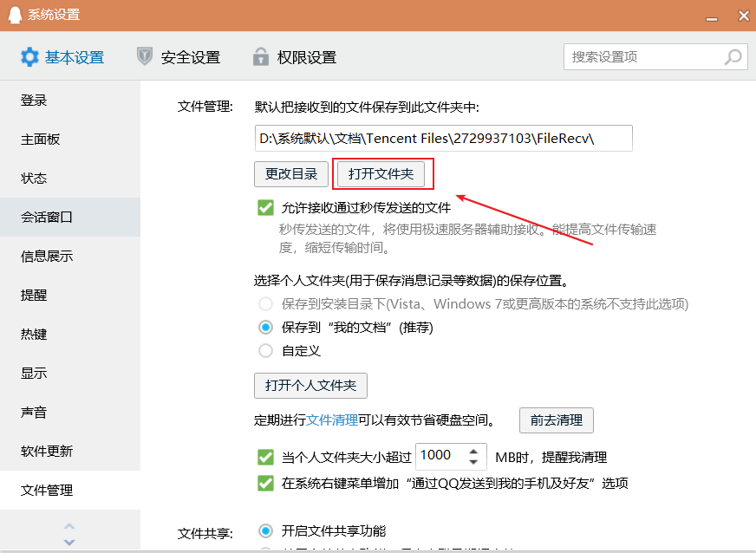Open the 会话窗口 settings section
The height and width of the screenshot is (553, 756).
(x=70, y=217)
